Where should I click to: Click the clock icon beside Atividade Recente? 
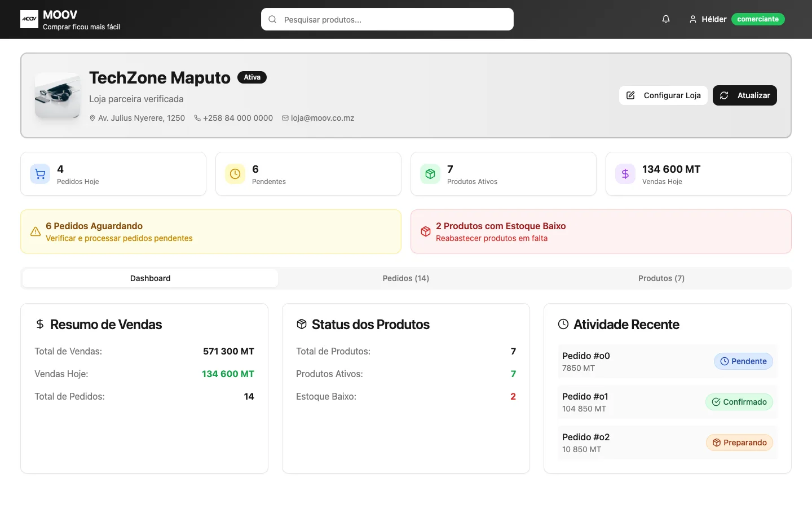click(563, 324)
